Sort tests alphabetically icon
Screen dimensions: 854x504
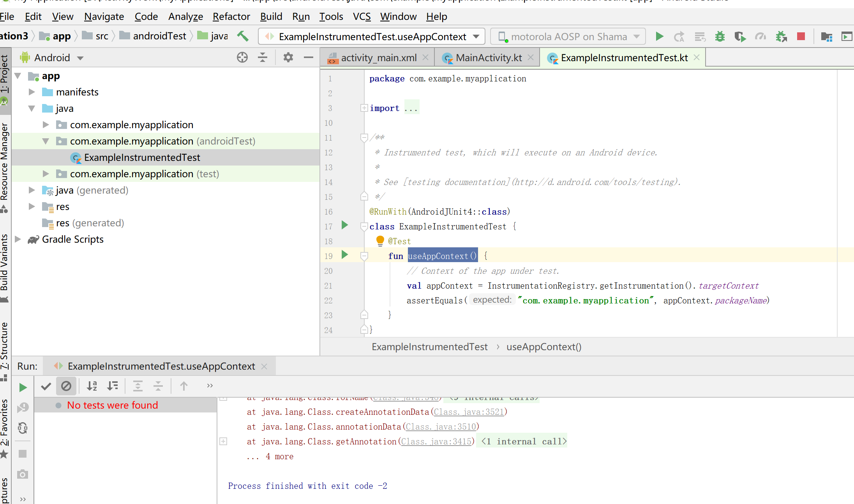(x=92, y=386)
